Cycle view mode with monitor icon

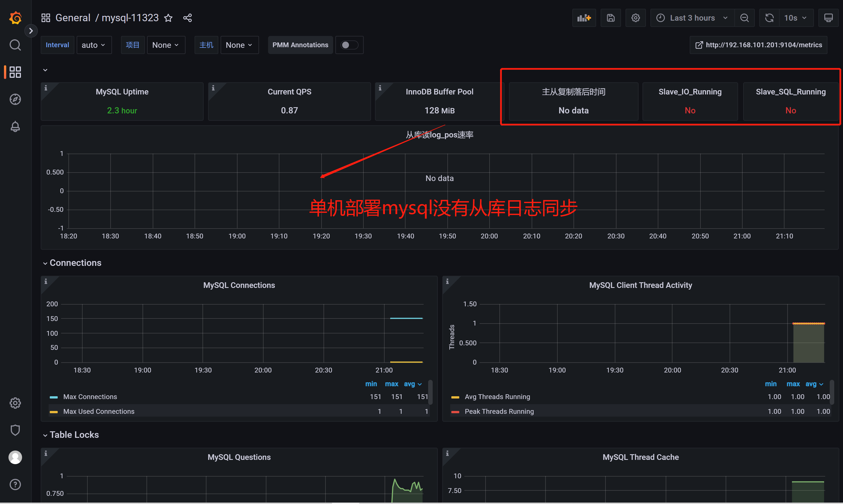click(x=828, y=18)
